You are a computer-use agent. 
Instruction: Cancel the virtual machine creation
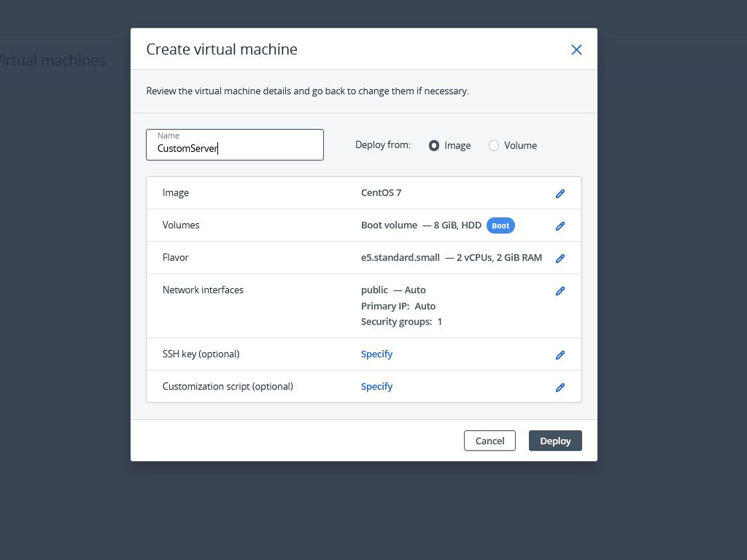click(489, 440)
